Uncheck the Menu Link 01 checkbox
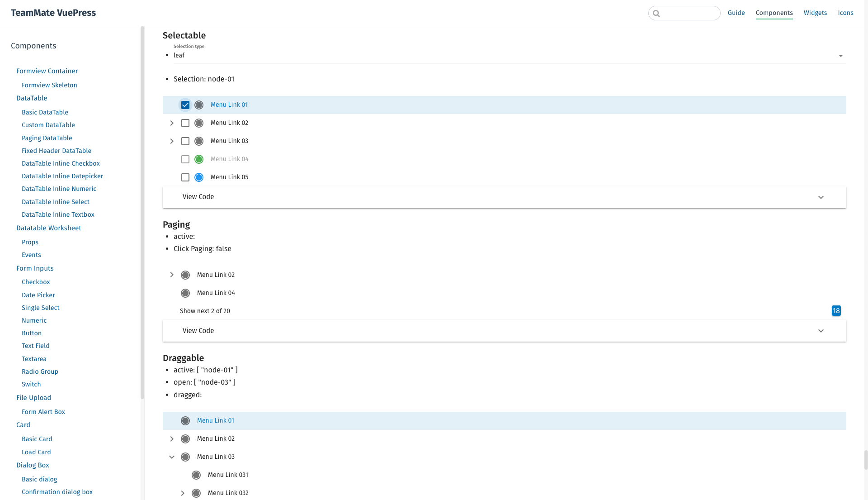The width and height of the screenshot is (868, 500). tap(185, 105)
